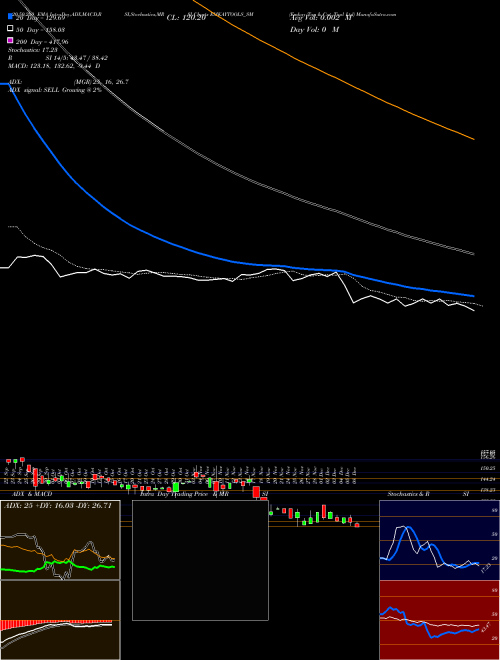Click the Stochastics & RSI panel title
Viewport: 500px width, 660px height.
[428, 494]
